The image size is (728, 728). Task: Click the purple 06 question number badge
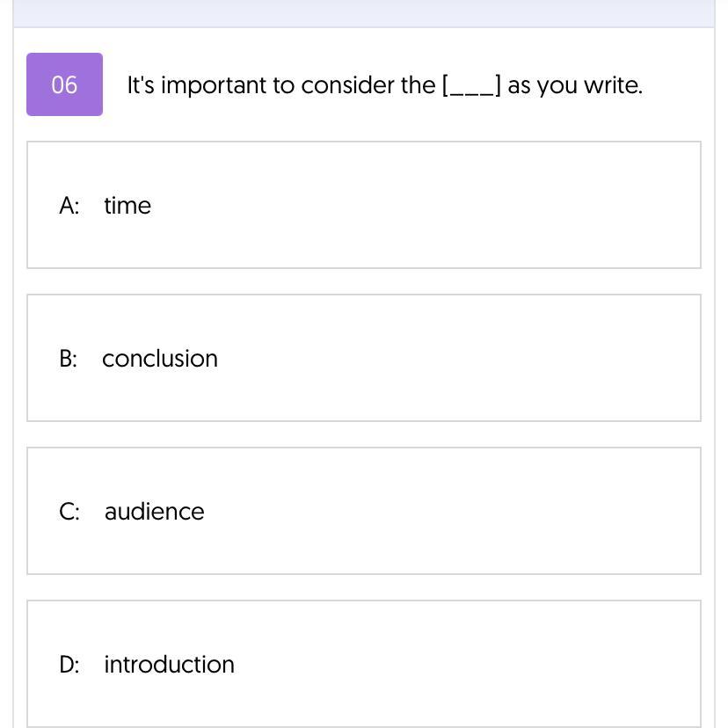(64, 84)
